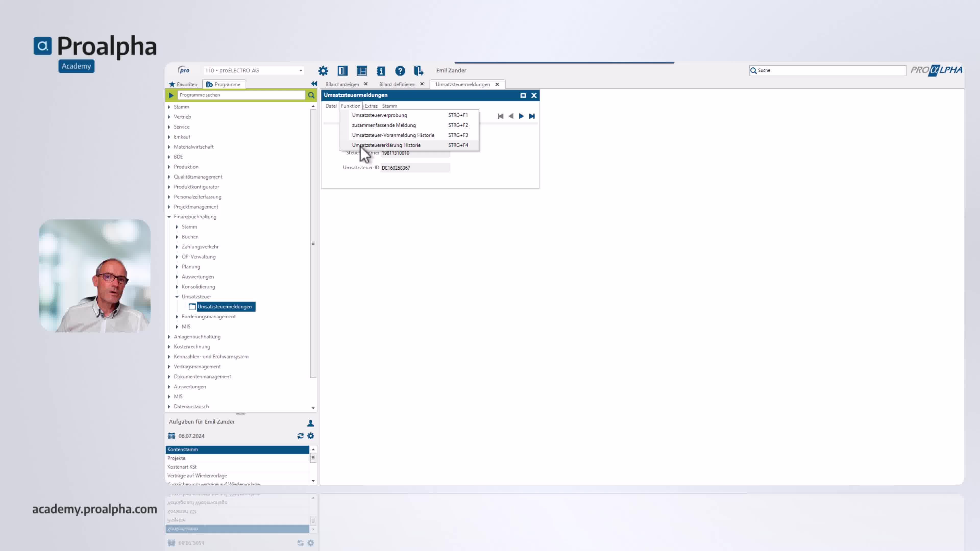Viewport: 980px width, 551px height.
Task: Switch to the Bilanz anzeigen tab
Action: tap(342, 84)
